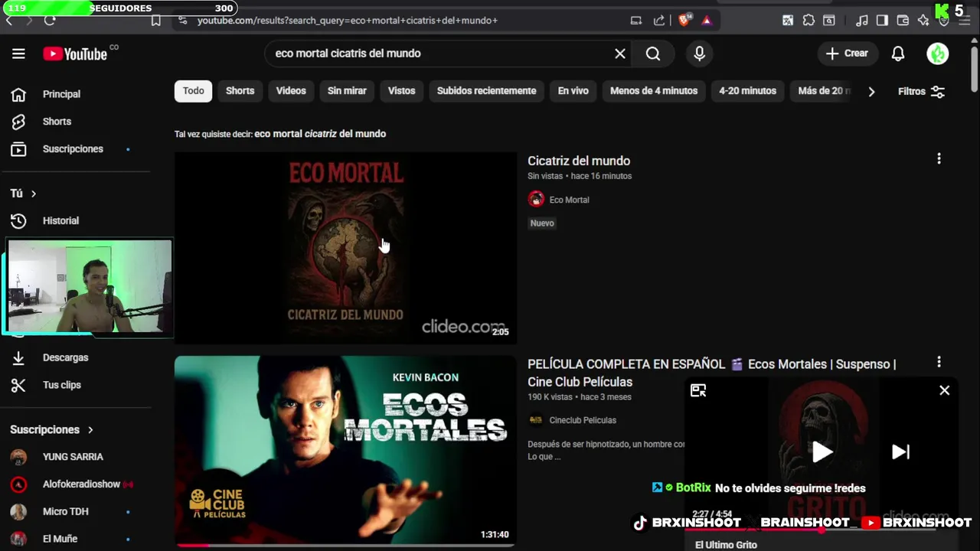980x551 pixels.
Task: Open the Brave wallet icon
Action: pos(903,21)
